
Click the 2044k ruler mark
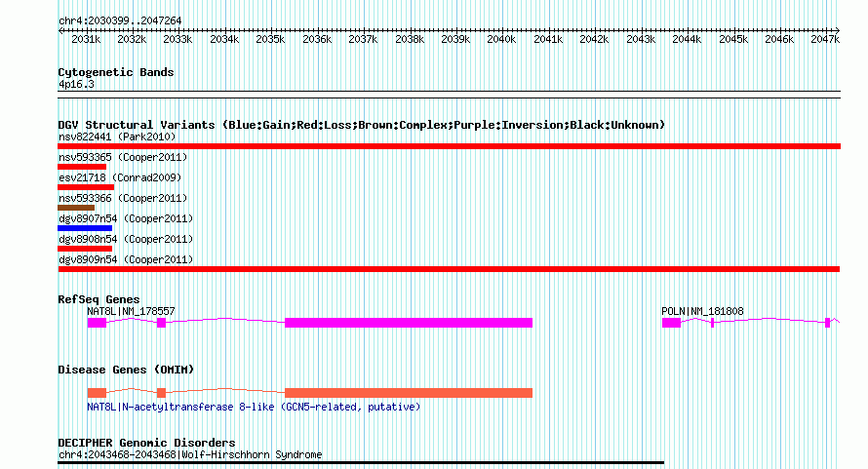687,39
